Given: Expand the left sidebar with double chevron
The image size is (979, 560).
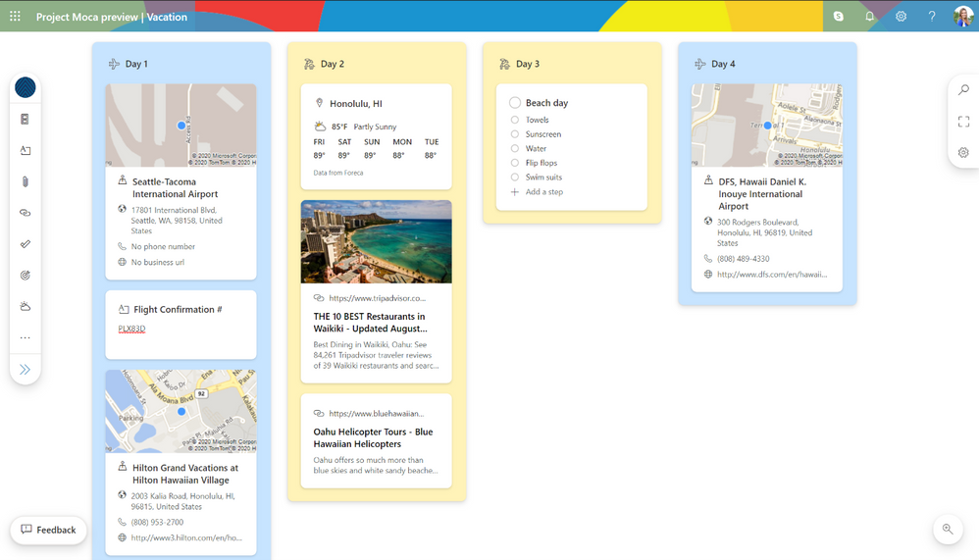Looking at the screenshot, I should 25,369.
